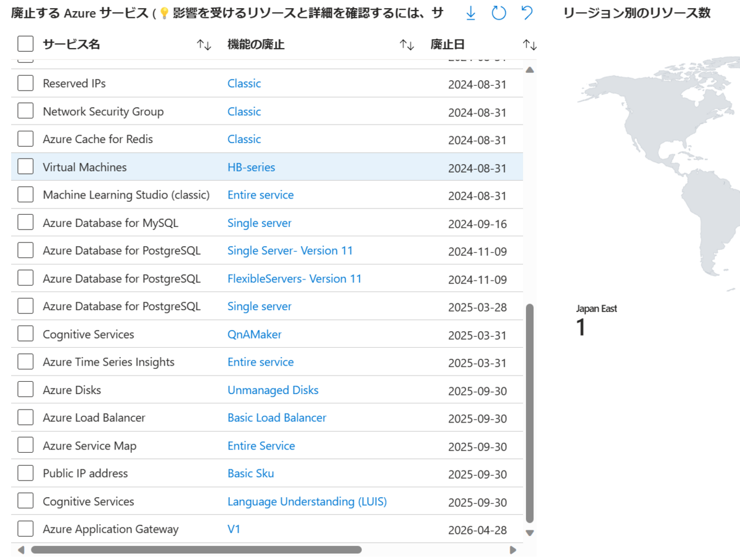Sort table by 廃止日 column arrows
740x560 pixels.
click(530, 44)
